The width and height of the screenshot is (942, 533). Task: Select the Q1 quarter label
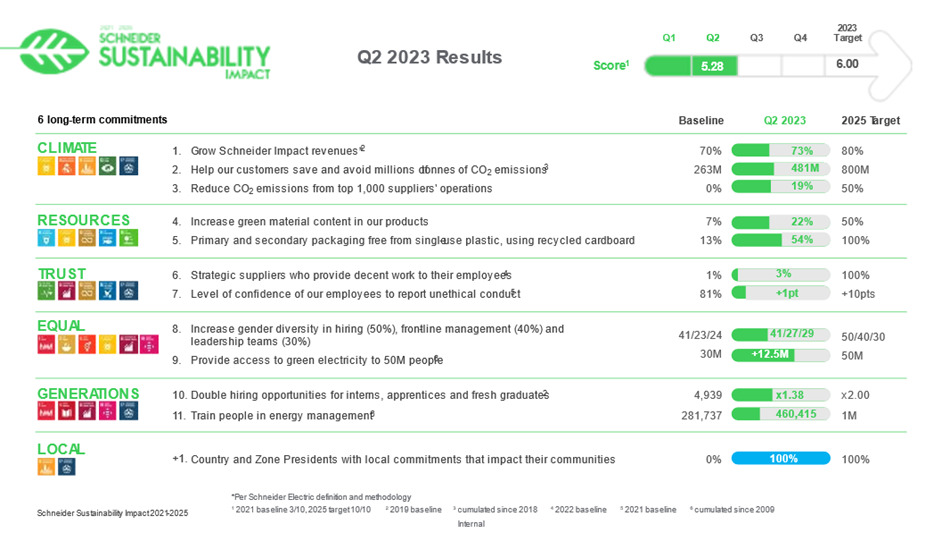click(669, 38)
